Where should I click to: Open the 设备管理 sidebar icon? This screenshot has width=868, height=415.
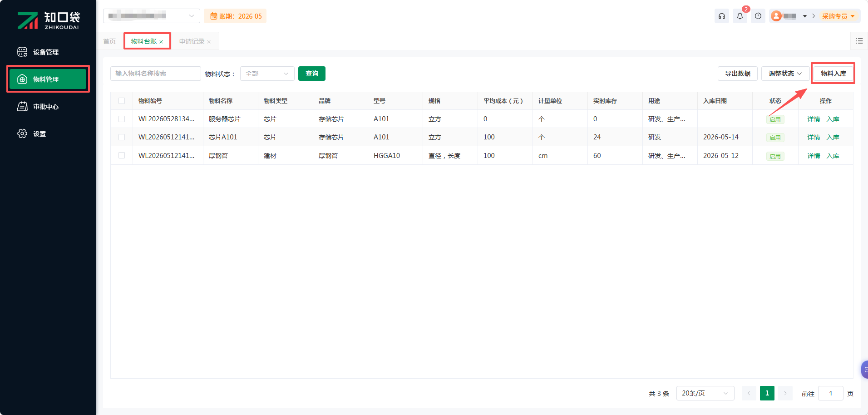pos(22,52)
